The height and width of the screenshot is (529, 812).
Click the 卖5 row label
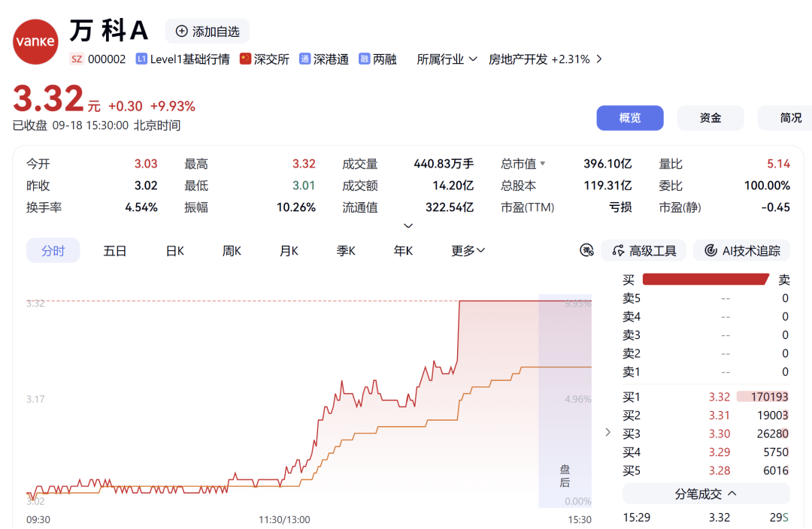point(632,298)
